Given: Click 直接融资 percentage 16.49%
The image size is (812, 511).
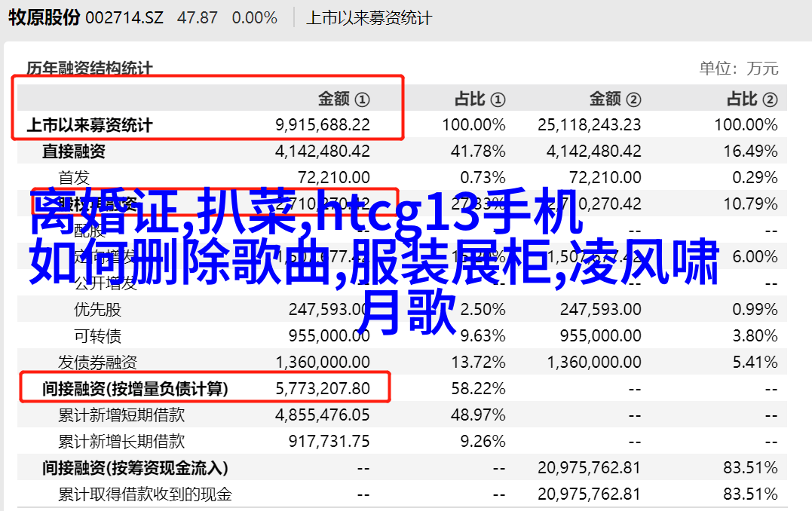Looking at the screenshot, I should pos(750,151).
